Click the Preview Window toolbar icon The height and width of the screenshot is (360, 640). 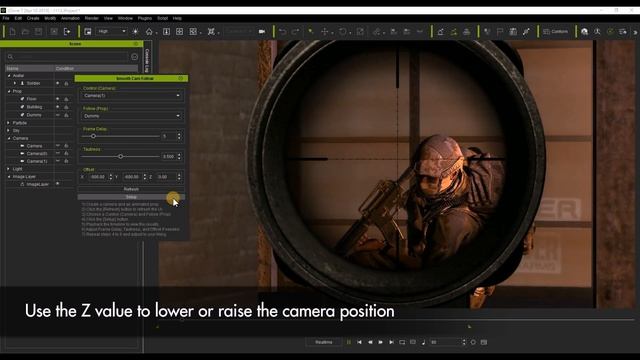click(x=88, y=31)
